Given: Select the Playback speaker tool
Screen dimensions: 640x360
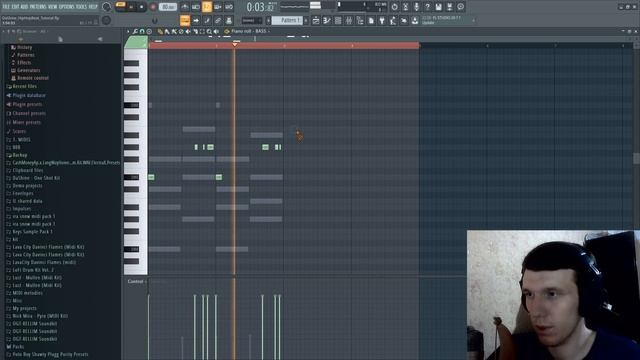Looking at the screenshot, I should point(216,31).
